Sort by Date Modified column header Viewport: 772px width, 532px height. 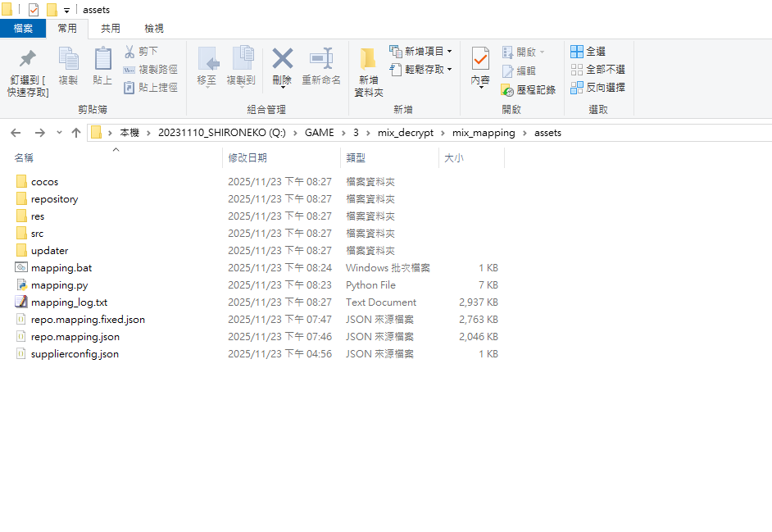tap(247, 157)
